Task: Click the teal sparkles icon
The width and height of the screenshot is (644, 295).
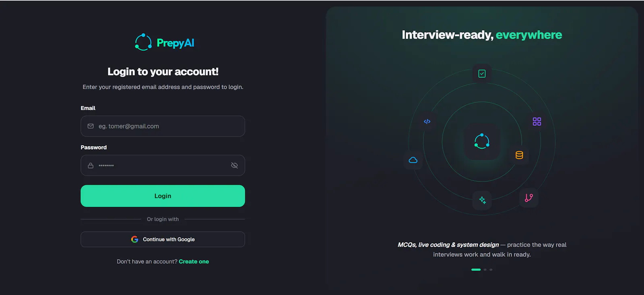Action: [482, 200]
